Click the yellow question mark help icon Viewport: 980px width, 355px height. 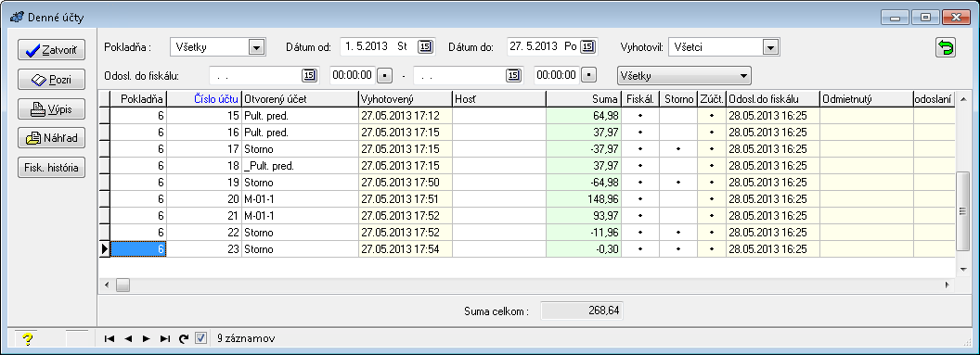click(27, 338)
